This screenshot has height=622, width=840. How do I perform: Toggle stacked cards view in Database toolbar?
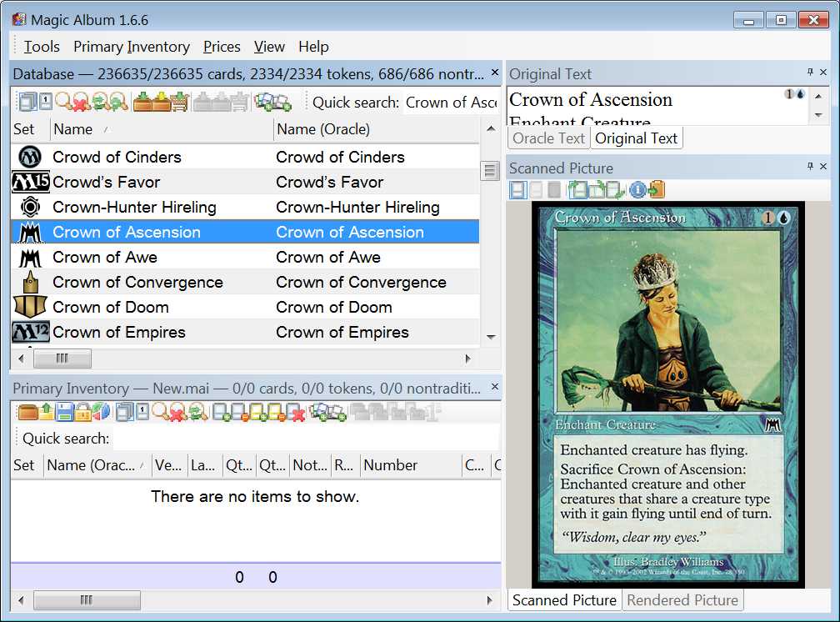(27, 102)
